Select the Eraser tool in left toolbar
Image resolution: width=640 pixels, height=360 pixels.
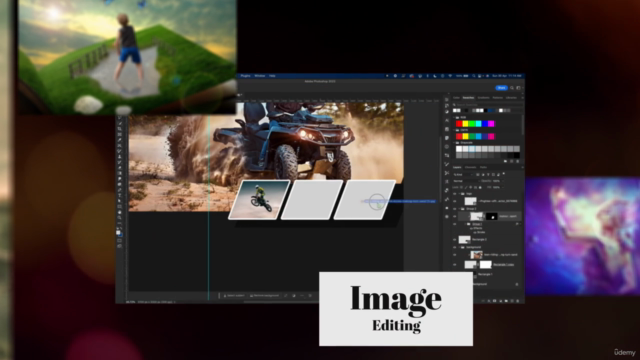coord(120,168)
